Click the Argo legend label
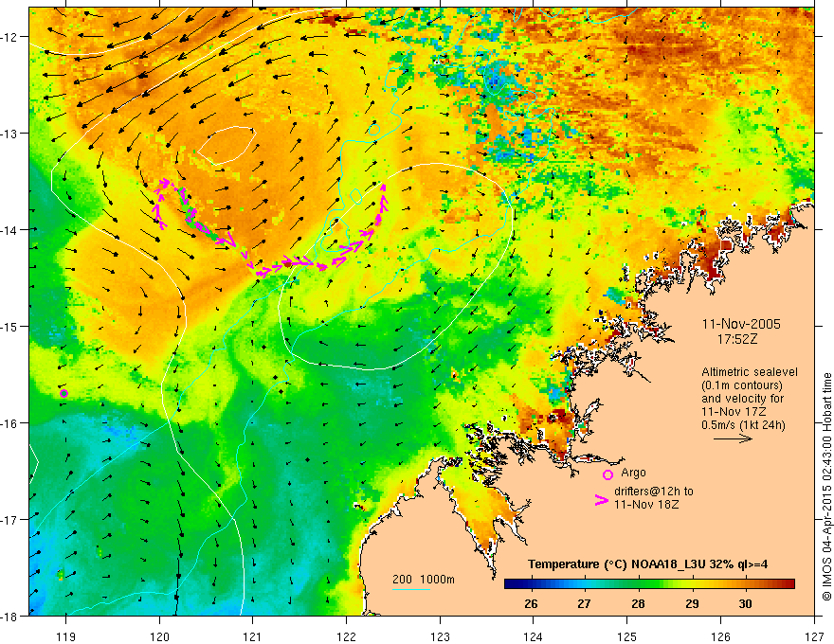Image resolution: width=834 pixels, height=644 pixels. [633, 473]
